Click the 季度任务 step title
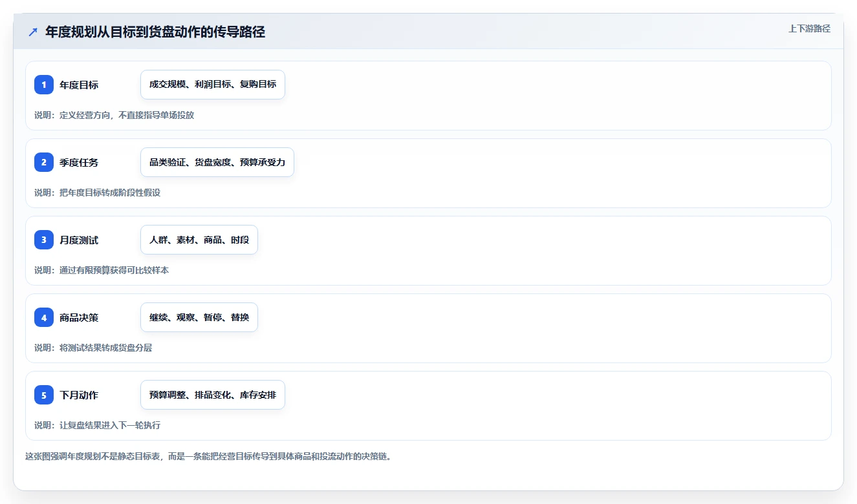The height and width of the screenshot is (504, 857). (79, 162)
